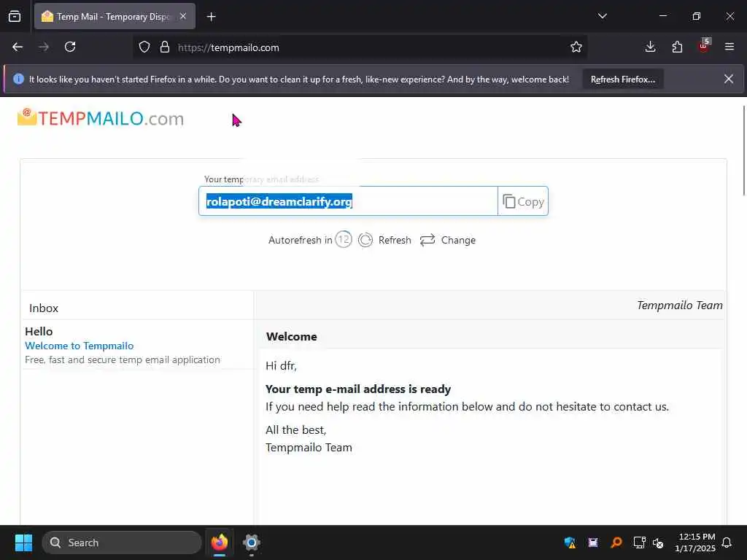This screenshot has width=747, height=560.
Task: Bookmark this page with star icon
Action: tap(576, 47)
